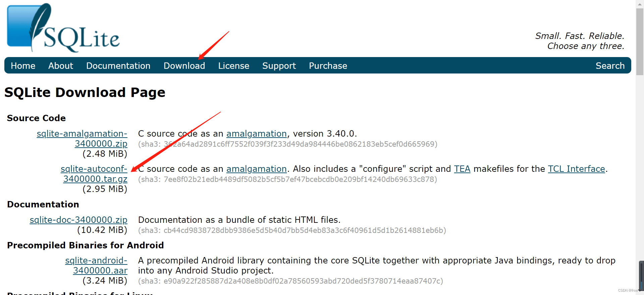Viewport: 644px width, 295px height.
Task: Click the sha3 hash starting with cb44cd98
Action: pyautogui.click(x=292, y=230)
